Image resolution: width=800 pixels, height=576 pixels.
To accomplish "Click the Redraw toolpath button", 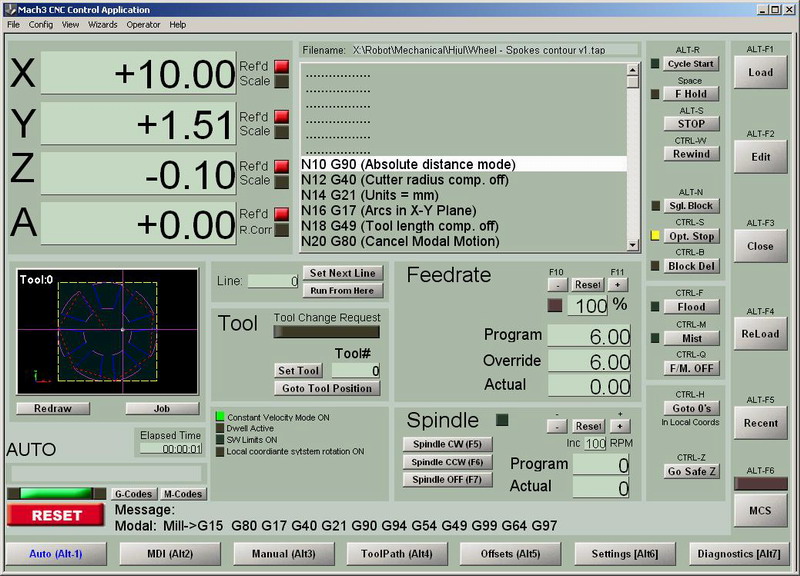I will pos(53,409).
